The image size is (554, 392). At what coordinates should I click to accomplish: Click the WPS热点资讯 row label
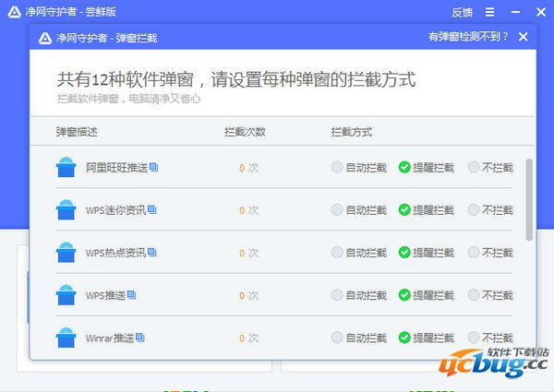pos(116,253)
